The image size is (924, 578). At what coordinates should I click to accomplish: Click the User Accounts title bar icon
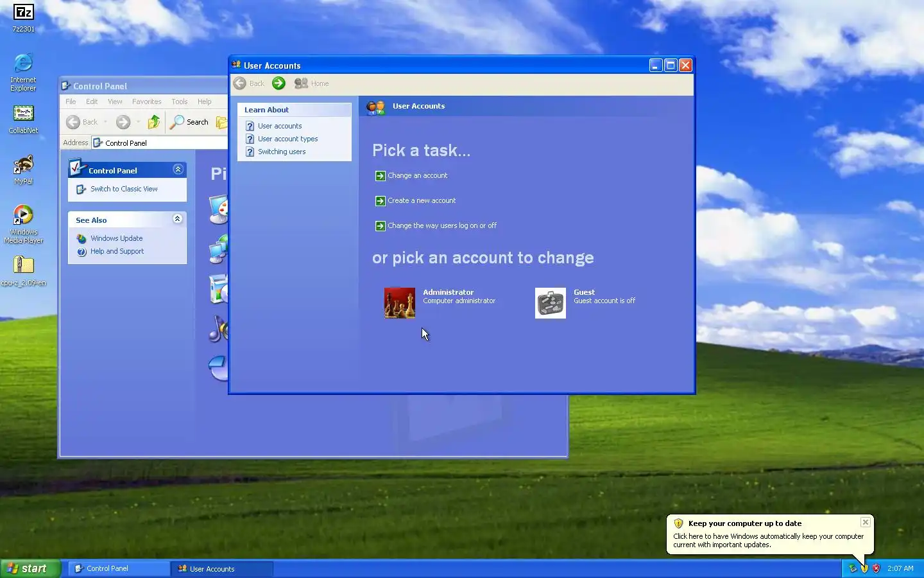[236, 65]
